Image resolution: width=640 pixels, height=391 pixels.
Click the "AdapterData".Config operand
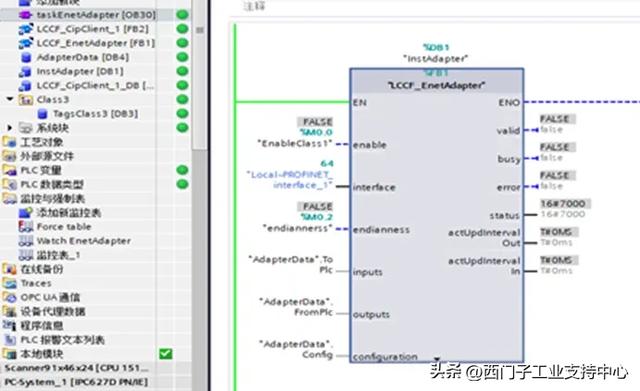click(296, 349)
